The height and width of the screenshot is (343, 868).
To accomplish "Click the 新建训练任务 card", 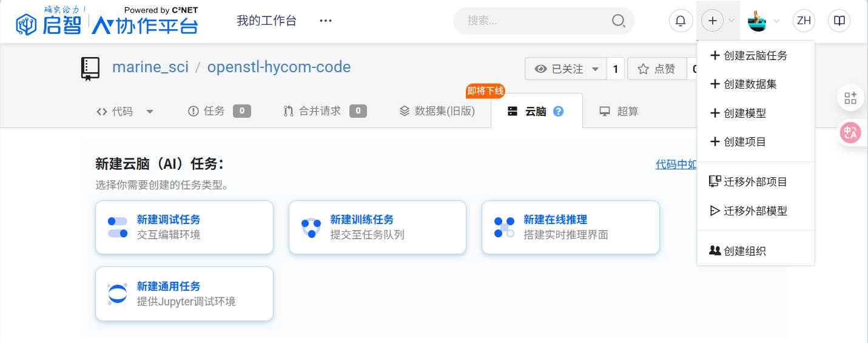I will [377, 227].
